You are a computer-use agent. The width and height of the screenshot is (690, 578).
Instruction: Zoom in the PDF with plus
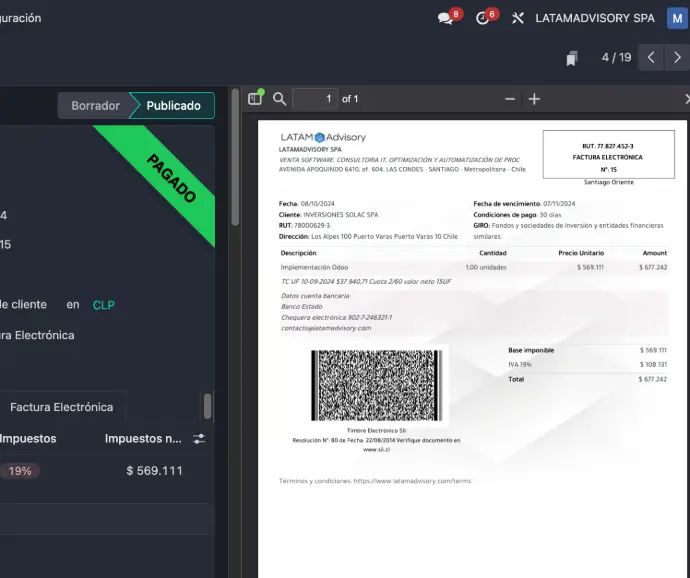(x=534, y=99)
